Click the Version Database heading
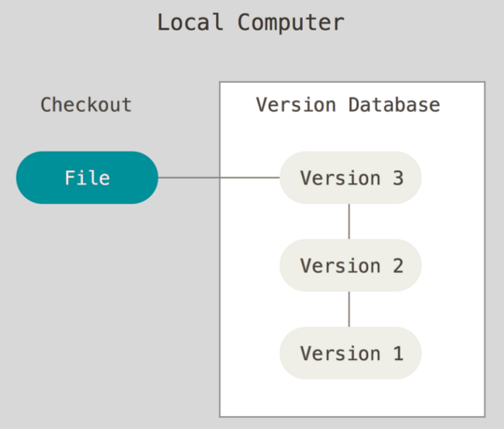This screenshot has height=429, width=504. point(347,104)
